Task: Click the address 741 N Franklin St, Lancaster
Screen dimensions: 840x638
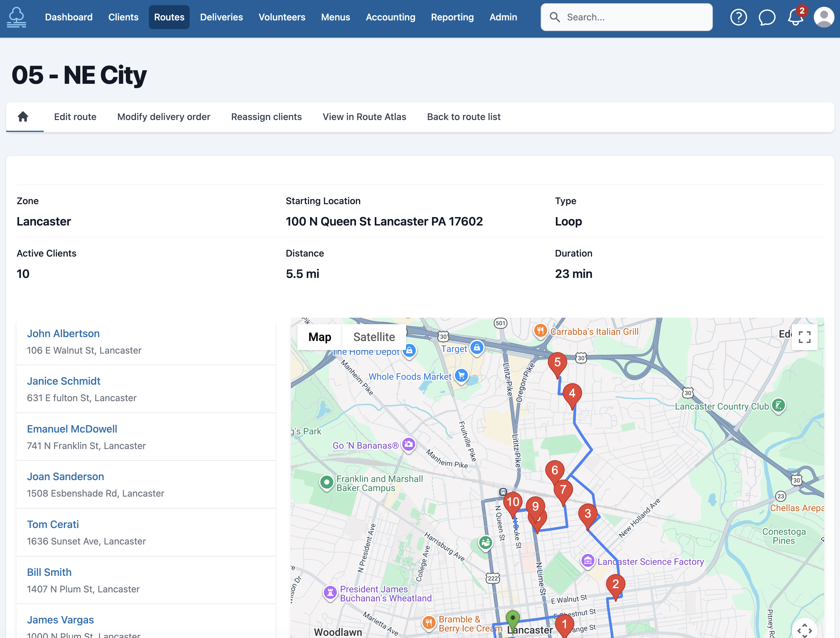Action: click(86, 445)
